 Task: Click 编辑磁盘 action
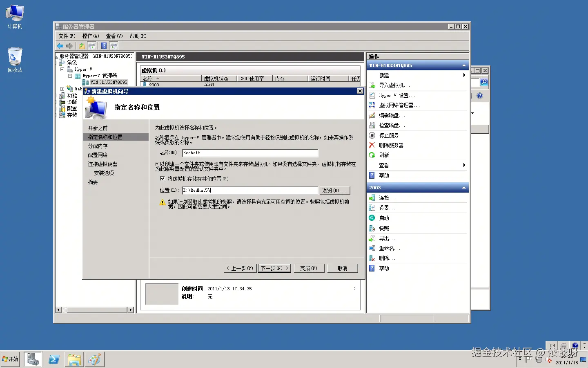tap(392, 115)
